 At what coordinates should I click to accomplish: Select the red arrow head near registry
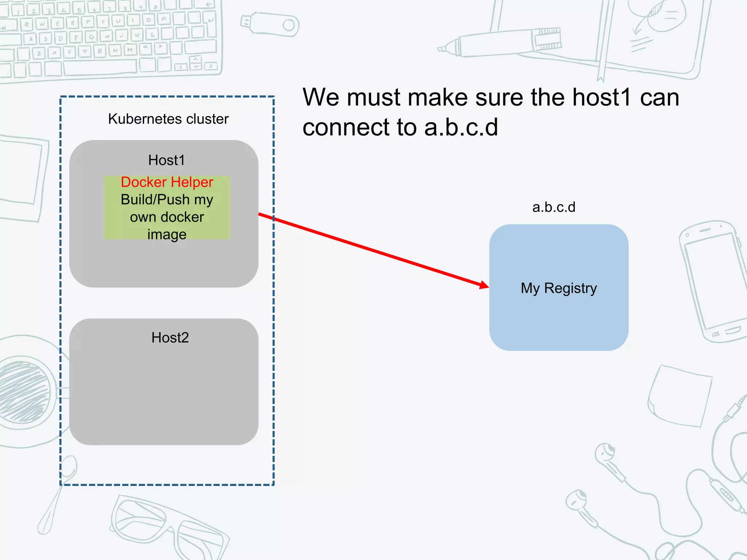pos(484,285)
